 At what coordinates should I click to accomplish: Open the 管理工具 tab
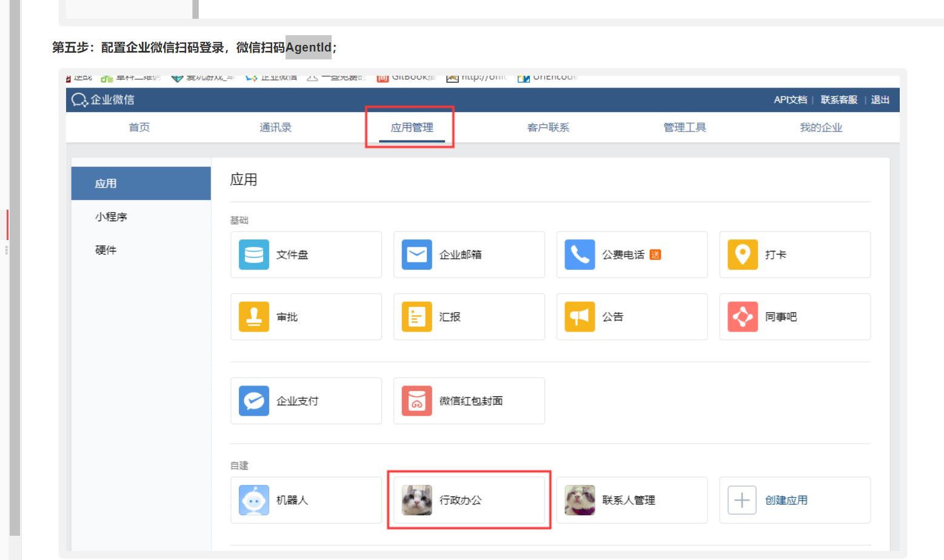tap(685, 127)
